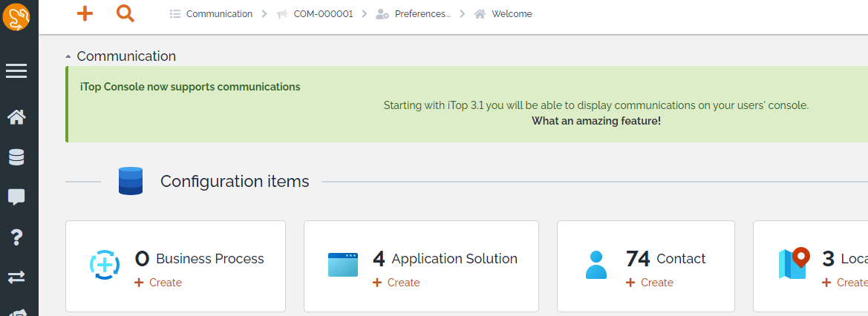Open the Configuration management database icon

(16, 157)
